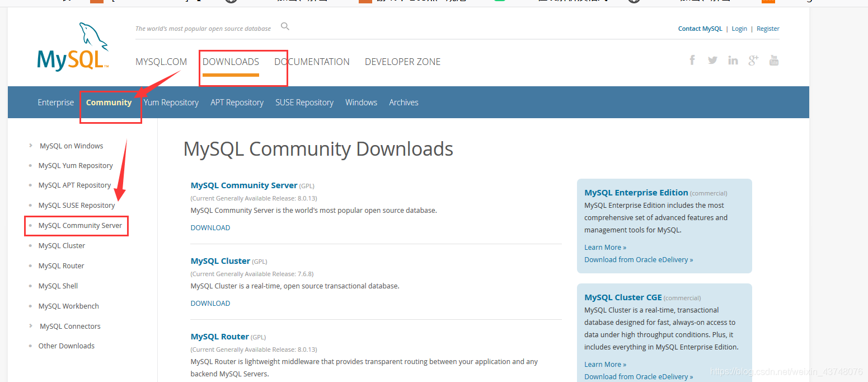The width and height of the screenshot is (868, 382).
Task: Click Oracle eDelivery link under Cluster CGE
Action: [639, 376]
